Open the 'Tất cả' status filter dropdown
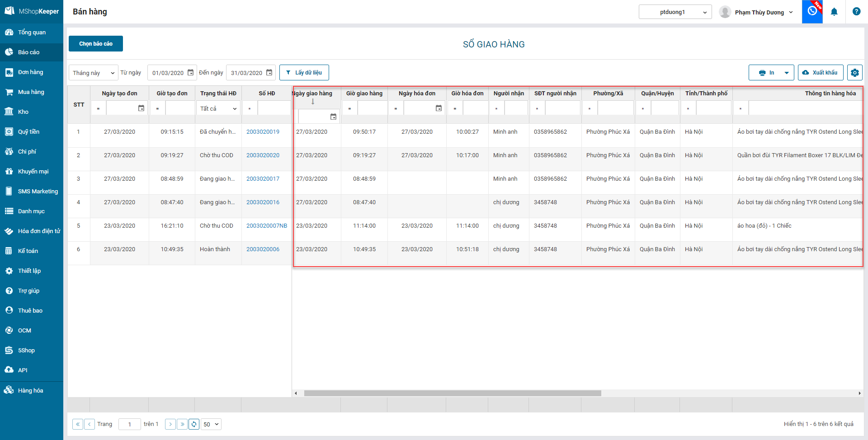The height and width of the screenshot is (440, 868). click(218, 108)
